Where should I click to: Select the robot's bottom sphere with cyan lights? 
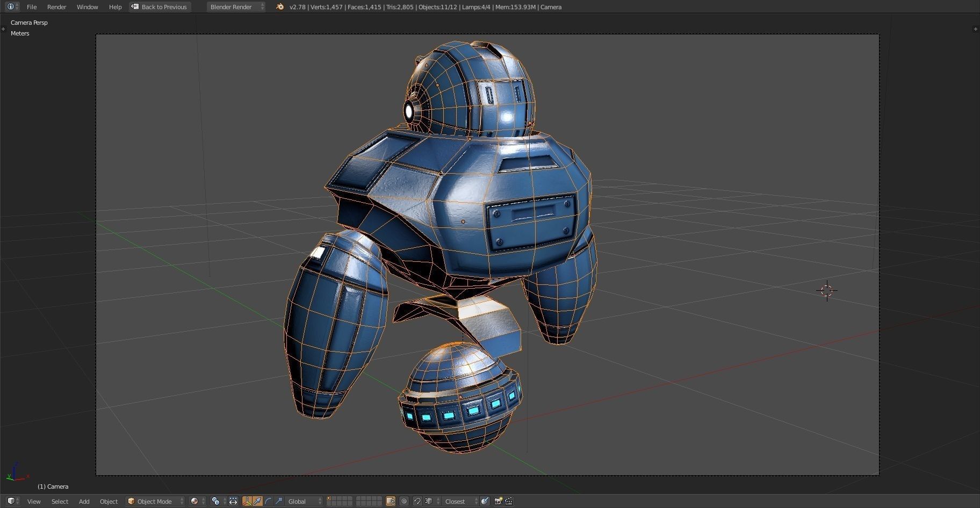[x=459, y=398]
